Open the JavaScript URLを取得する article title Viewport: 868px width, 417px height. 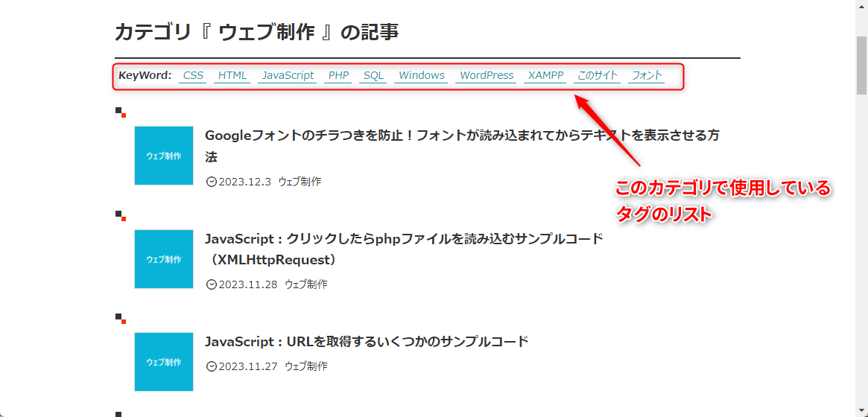(x=367, y=342)
